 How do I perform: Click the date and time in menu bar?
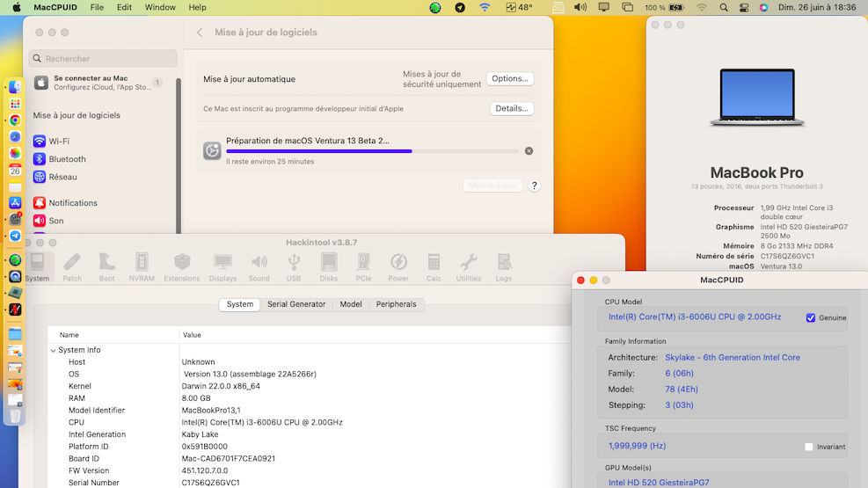(817, 7)
